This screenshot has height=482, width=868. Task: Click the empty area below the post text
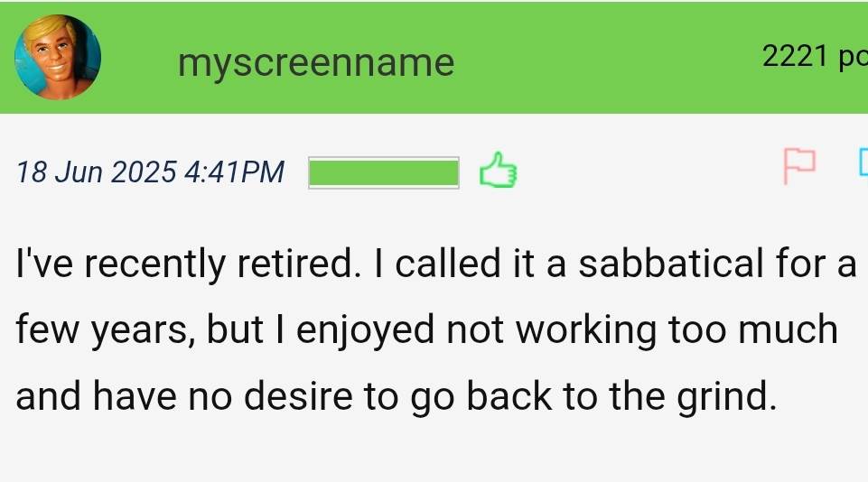click(434, 451)
